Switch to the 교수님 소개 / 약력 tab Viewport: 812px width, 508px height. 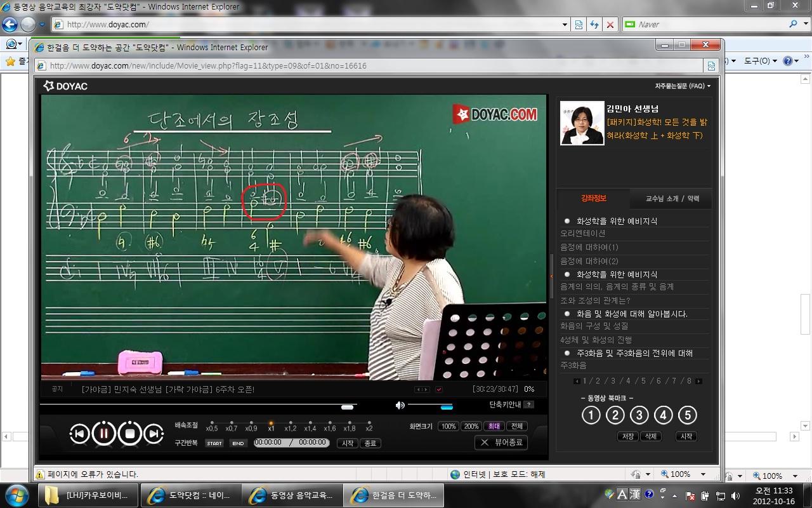[x=672, y=199]
